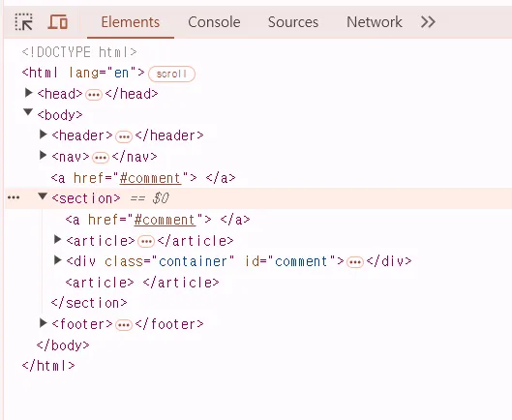Click ellipsis badge inside nav element

point(101,158)
